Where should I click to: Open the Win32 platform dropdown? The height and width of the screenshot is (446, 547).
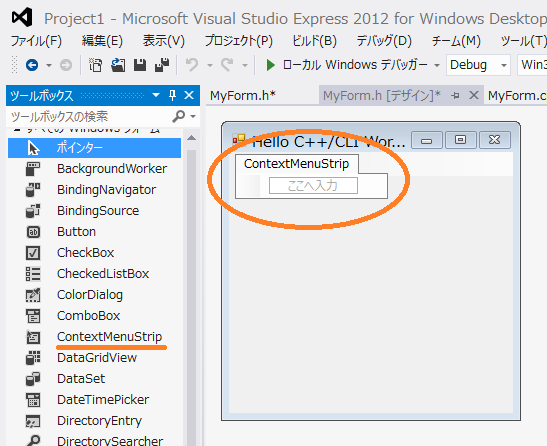coord(532,65)
